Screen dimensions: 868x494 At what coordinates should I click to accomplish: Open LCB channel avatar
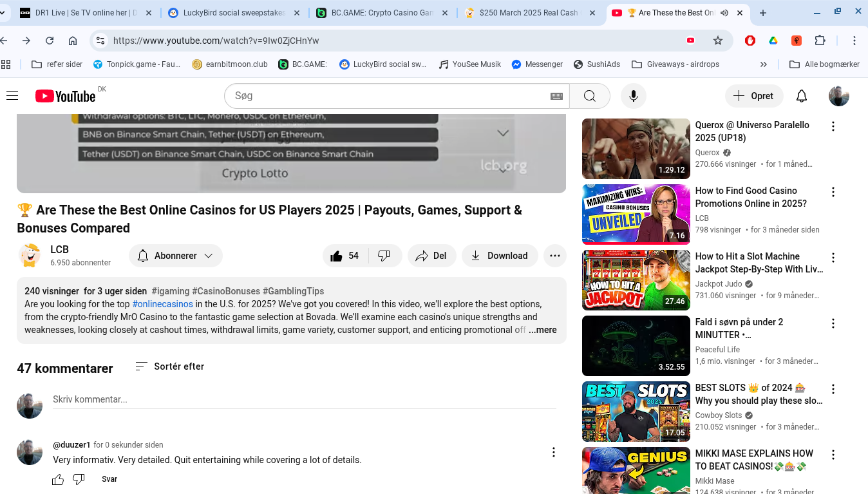pyautogui.click(x=30, y=256)
